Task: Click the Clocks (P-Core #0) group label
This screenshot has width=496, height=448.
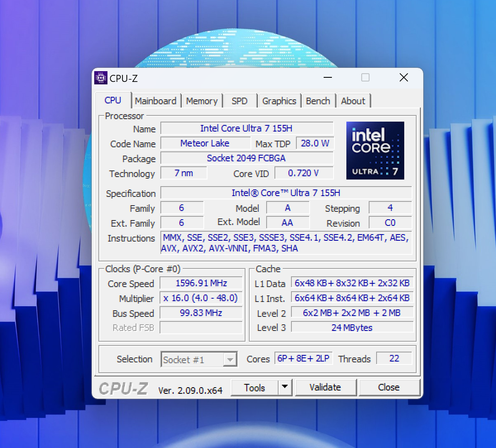Action: pos(143,269)
